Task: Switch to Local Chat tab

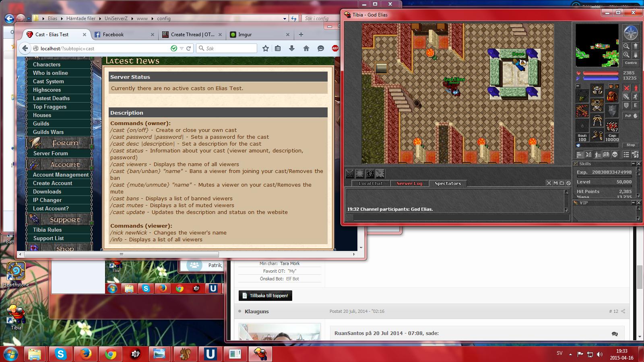Action: tap(370, 183)
